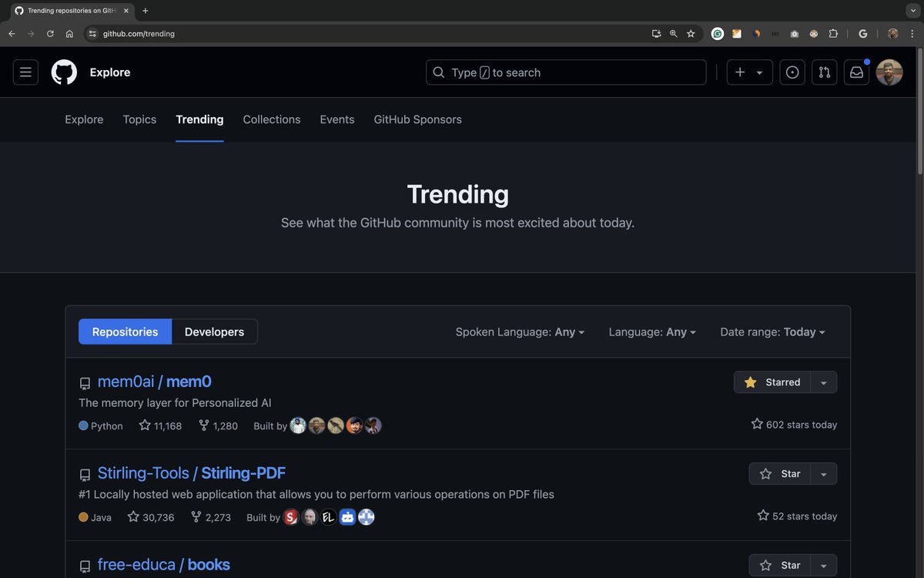
Task: Open the Pull requests icon in header
Action: (x=825, y=72)
